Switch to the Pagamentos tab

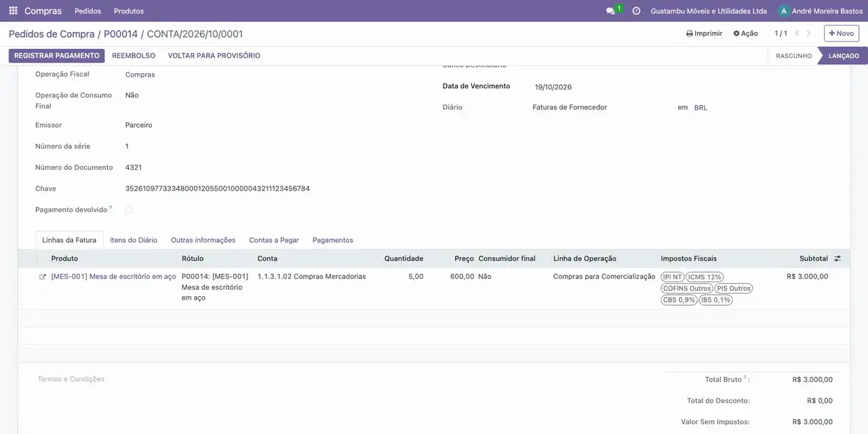pos(332,240)
